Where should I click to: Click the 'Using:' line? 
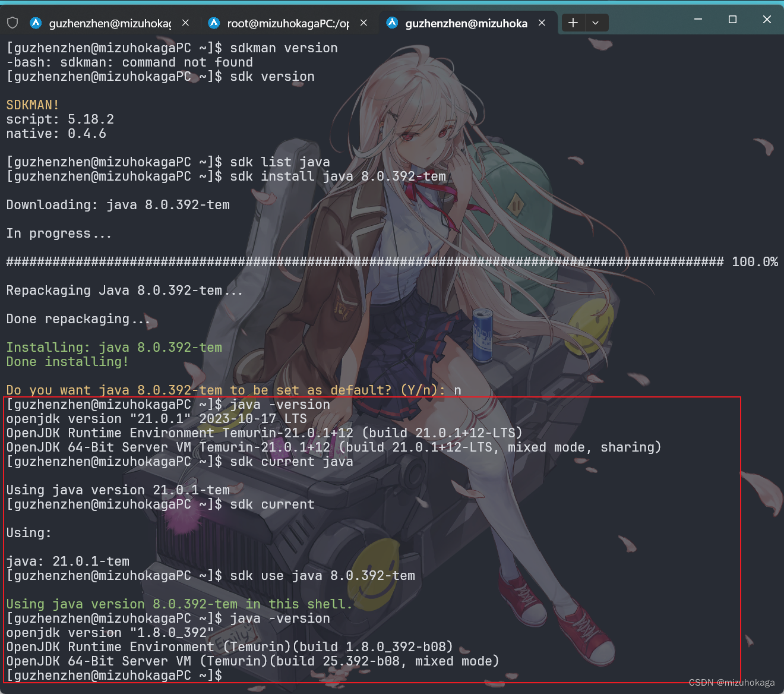tap(29, 533)
